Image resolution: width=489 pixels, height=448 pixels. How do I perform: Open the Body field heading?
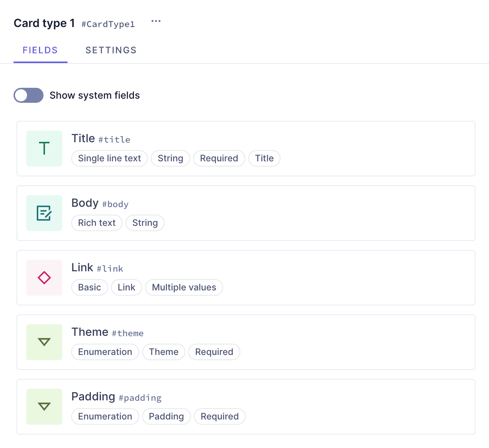tap(85, 203)
